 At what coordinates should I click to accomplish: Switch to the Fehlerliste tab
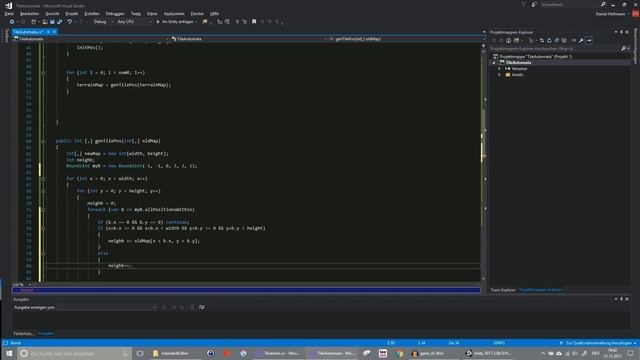pyautogui.click(x=24, y=333)
